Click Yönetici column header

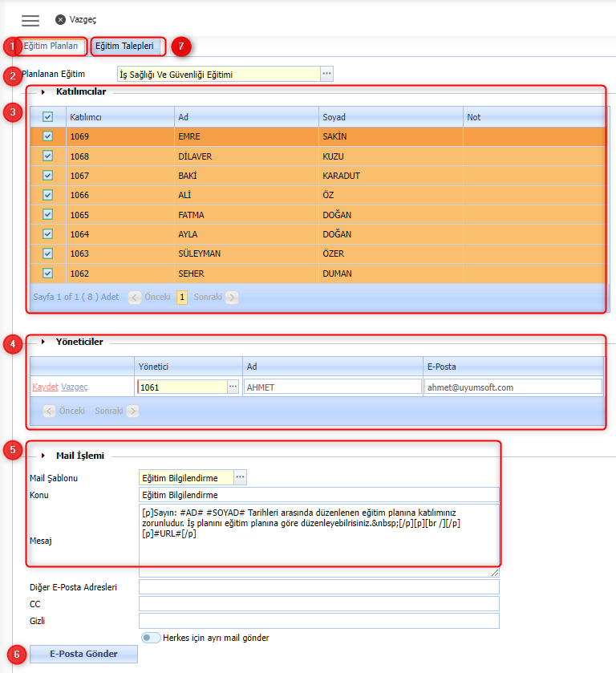(188, 367)
